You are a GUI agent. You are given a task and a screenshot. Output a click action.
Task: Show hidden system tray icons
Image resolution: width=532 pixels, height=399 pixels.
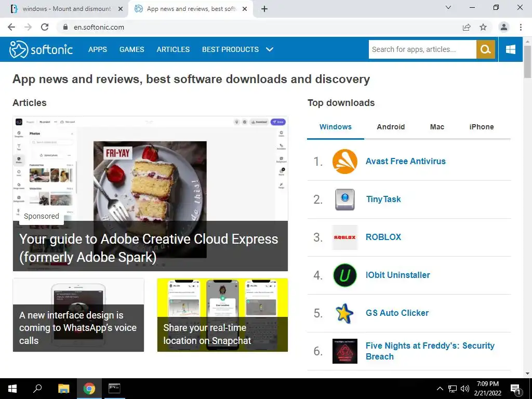pos(440,389)
